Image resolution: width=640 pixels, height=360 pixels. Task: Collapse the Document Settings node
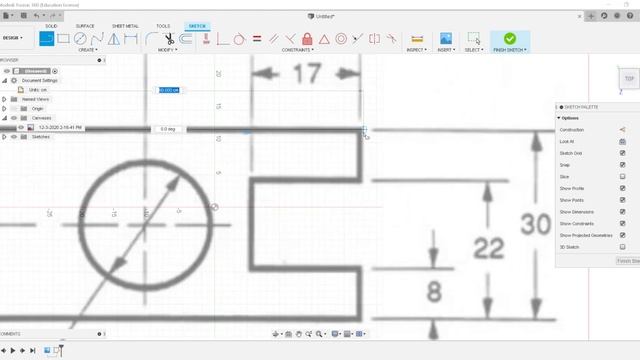[4, 80]
